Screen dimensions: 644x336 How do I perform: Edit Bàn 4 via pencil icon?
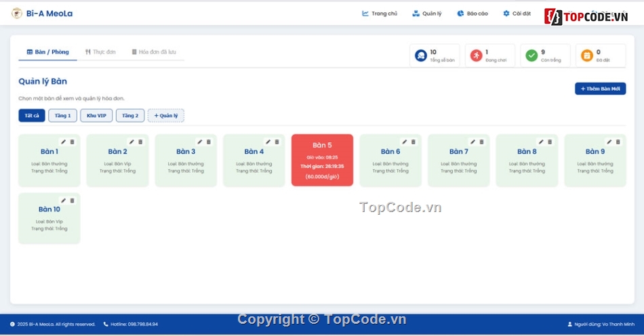click(268, 142)
